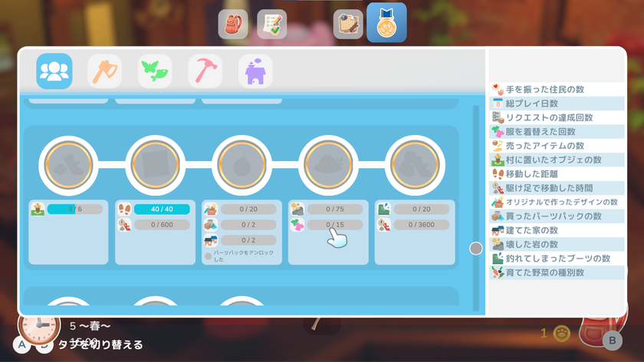Select legend row 育てた野菜の種別数
The width and height of the screenshot is (644, 362).
[x=557, y=272]
